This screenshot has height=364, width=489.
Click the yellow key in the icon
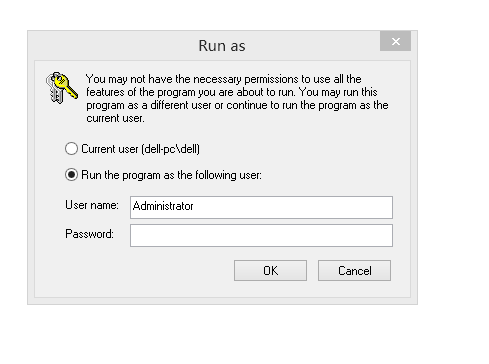click(x=66, y=86)
